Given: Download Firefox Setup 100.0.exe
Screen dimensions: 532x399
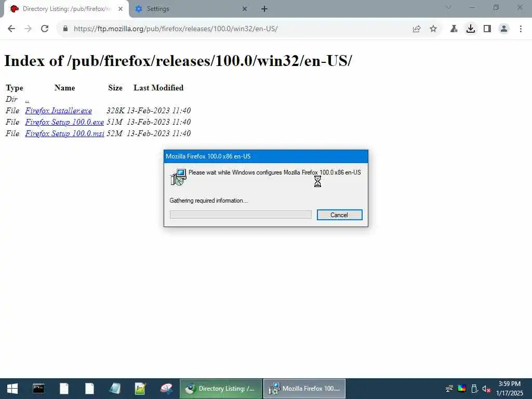Looking at the screenshot, I should pos(64,122).
